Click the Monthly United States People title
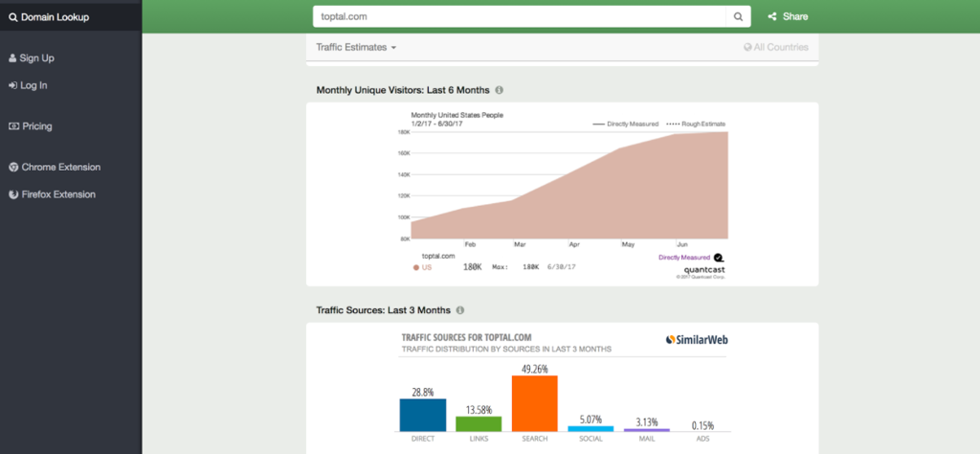This screenshot has width=980, height=454. pos(457,115)
